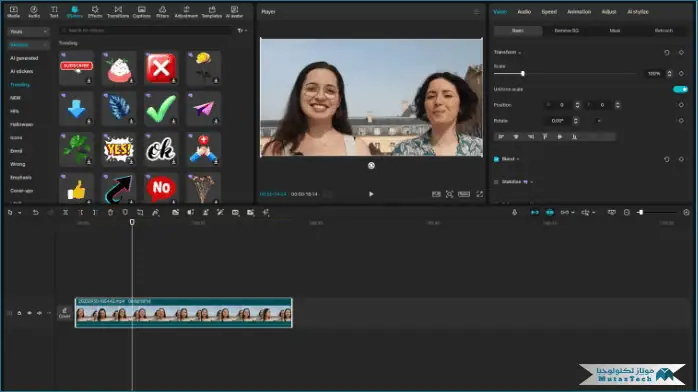Screen dimensions: 698x392
Task: Click the crop tool in timeline toolbar
Action: click(x=140, y=213)
